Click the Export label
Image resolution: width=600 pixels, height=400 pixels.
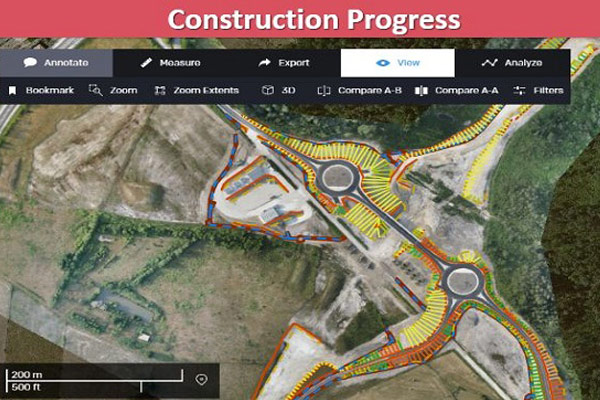click(293, 62)
